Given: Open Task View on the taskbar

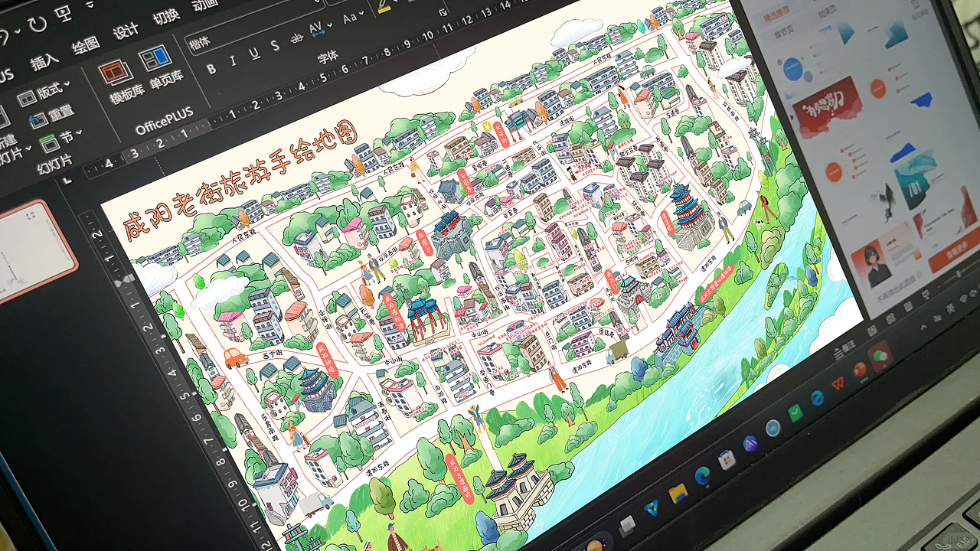Looking at the screenshot, I should click(627, 526).
